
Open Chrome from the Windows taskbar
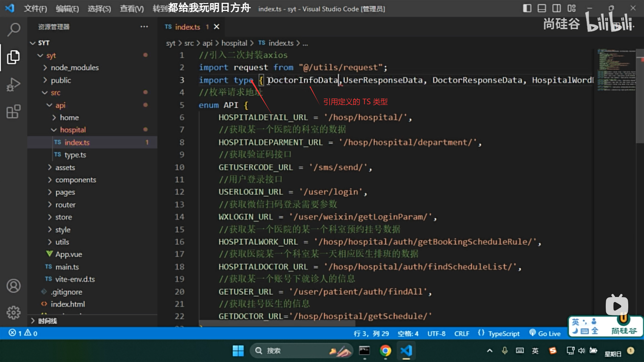(385, 351)
